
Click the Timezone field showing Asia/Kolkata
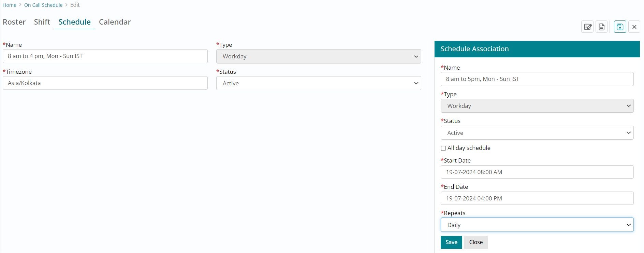coord(105,83)
